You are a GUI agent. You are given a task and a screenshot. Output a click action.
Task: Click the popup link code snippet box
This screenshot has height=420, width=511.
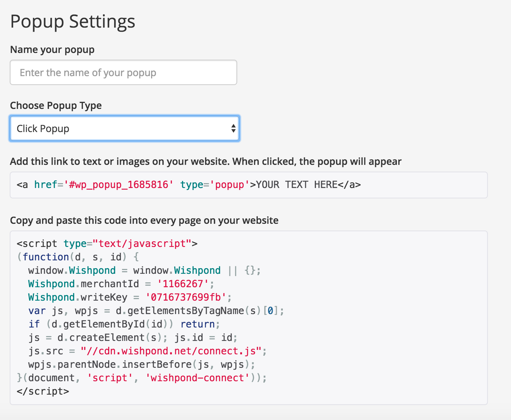[249, 185]
